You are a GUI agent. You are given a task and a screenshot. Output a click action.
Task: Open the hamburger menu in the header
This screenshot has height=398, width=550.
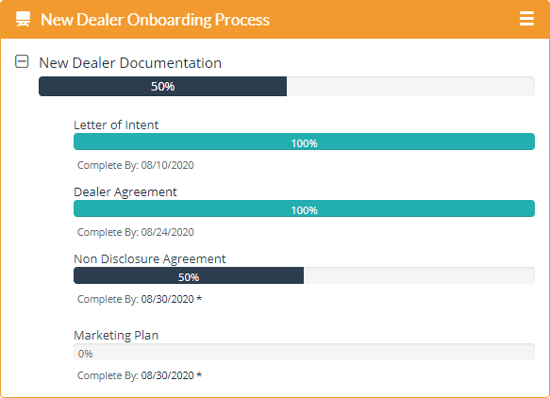pos(526,19)
